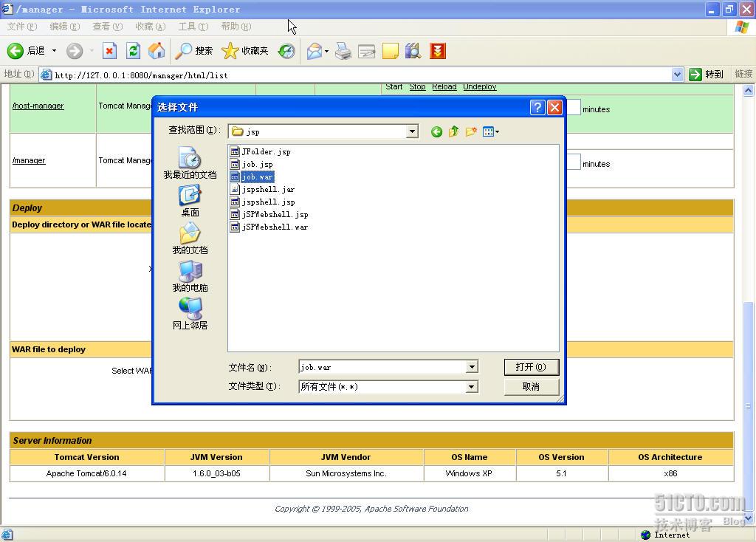The height and width of the screenshot is (542, 756).
Task: Open the /manager link
Action: [29, 160]
